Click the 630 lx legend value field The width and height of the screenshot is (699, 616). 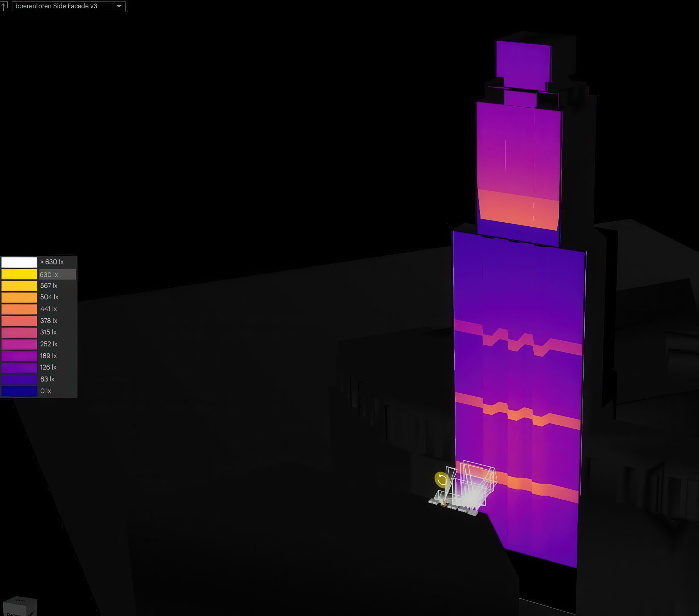tap(57, 275)
